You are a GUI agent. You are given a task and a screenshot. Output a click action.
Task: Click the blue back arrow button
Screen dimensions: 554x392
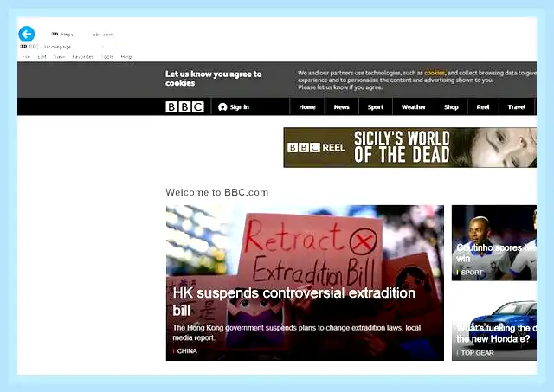pos(27,34)
